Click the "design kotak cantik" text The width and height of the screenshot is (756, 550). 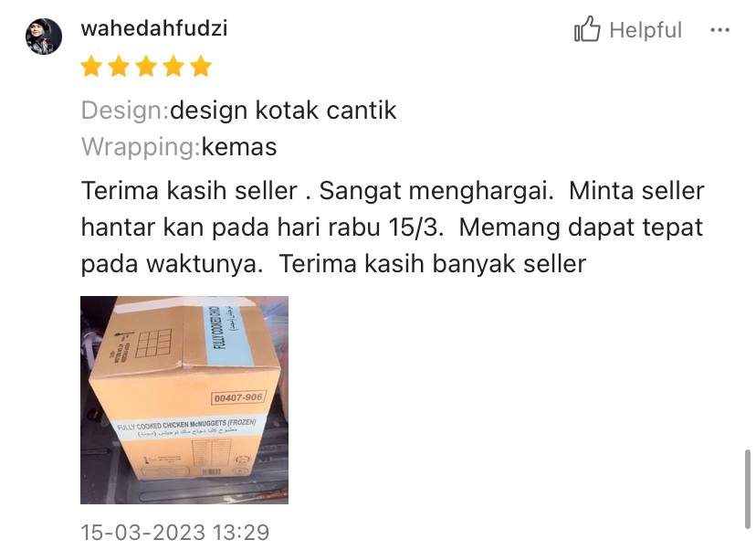[283, 111]
